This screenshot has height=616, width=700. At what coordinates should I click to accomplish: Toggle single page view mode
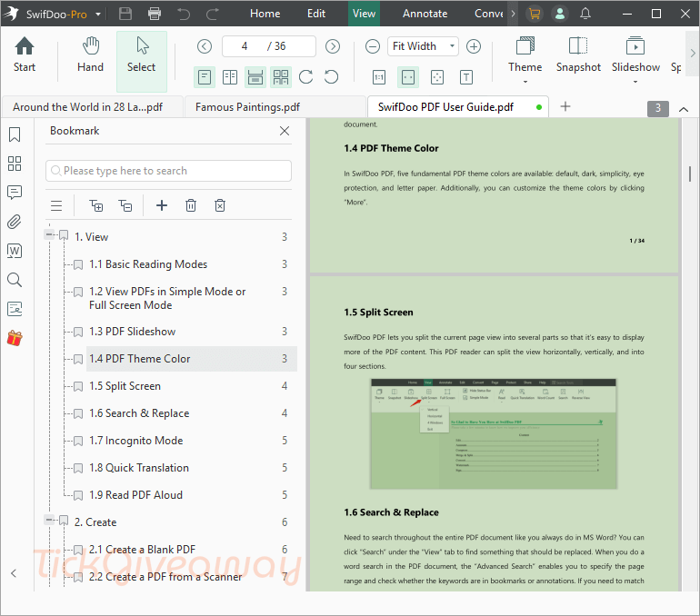coord(205,77)
